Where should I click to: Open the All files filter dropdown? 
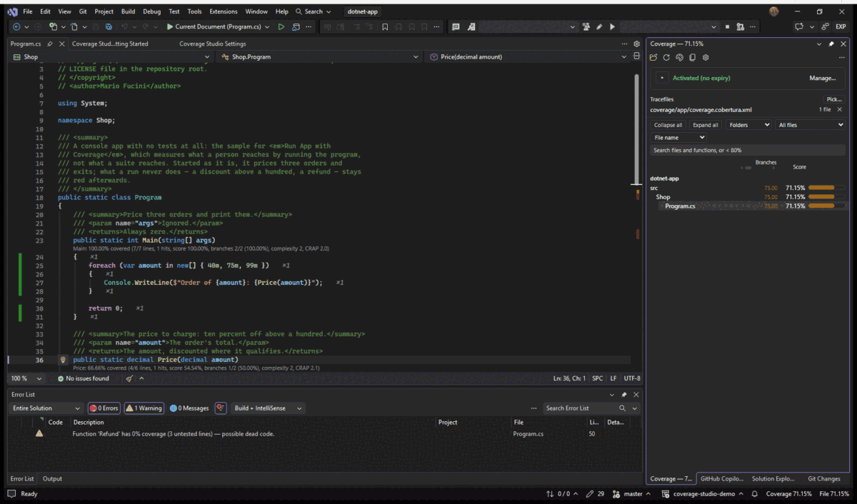point(811,125)
